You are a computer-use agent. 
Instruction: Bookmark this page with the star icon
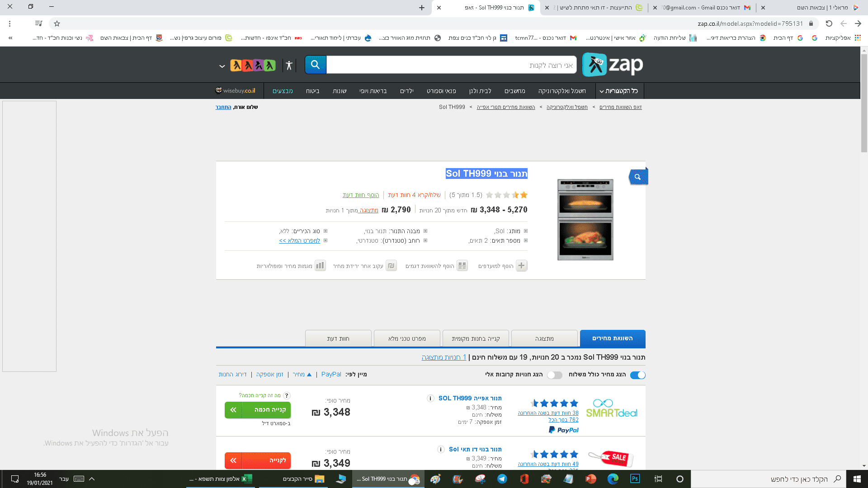click(x=57, y=23)
